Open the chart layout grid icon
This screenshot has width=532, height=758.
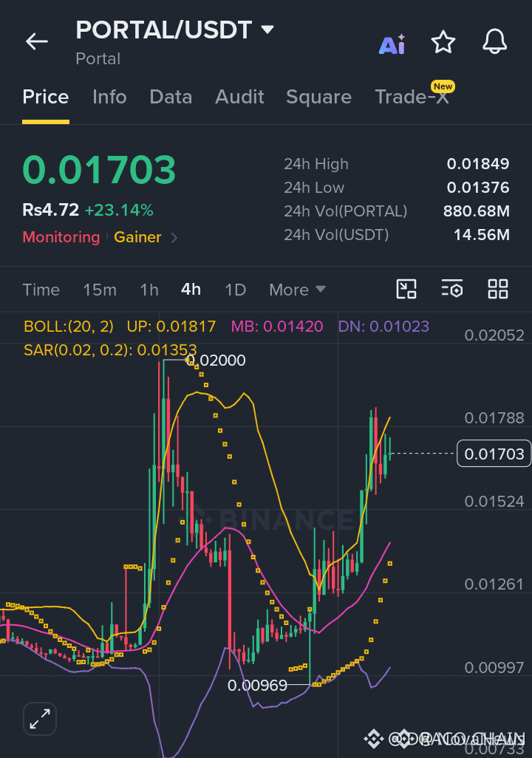[x=498, y=289]
